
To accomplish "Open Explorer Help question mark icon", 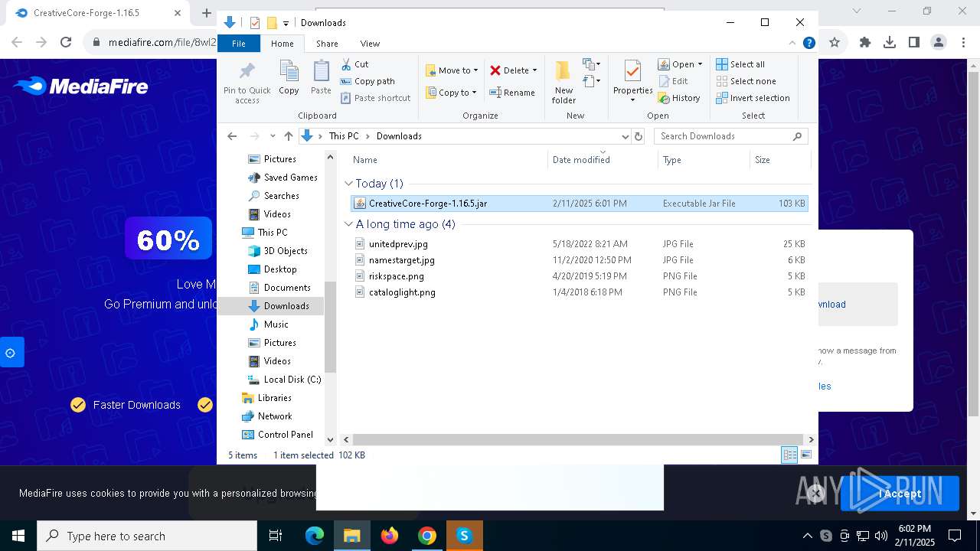I will (808, 43).
